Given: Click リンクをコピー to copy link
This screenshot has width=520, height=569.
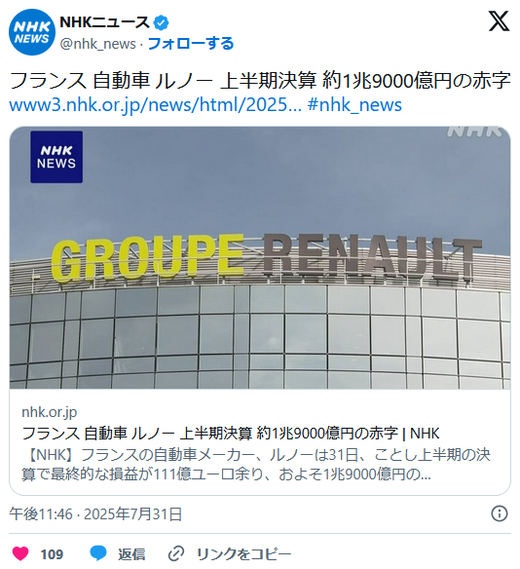Looking at the screenshot, I should tap(244, 554).
